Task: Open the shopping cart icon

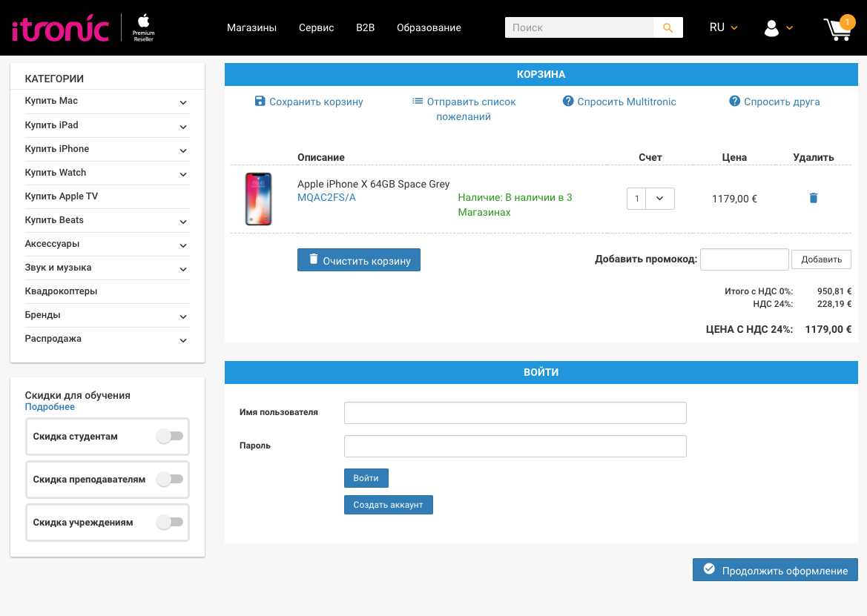Action: pyautogui.click(x=838, y=28)
